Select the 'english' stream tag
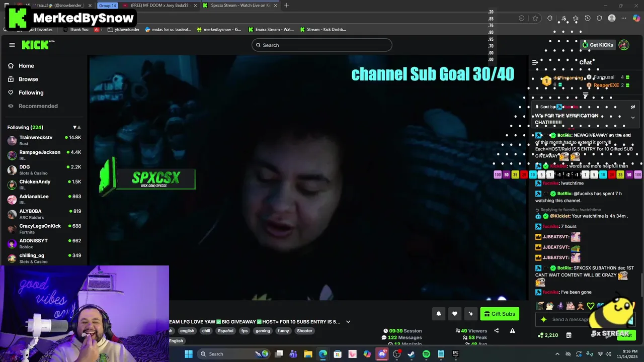The width and height of the screenshot is (644, 362). (x=187, y=331)
